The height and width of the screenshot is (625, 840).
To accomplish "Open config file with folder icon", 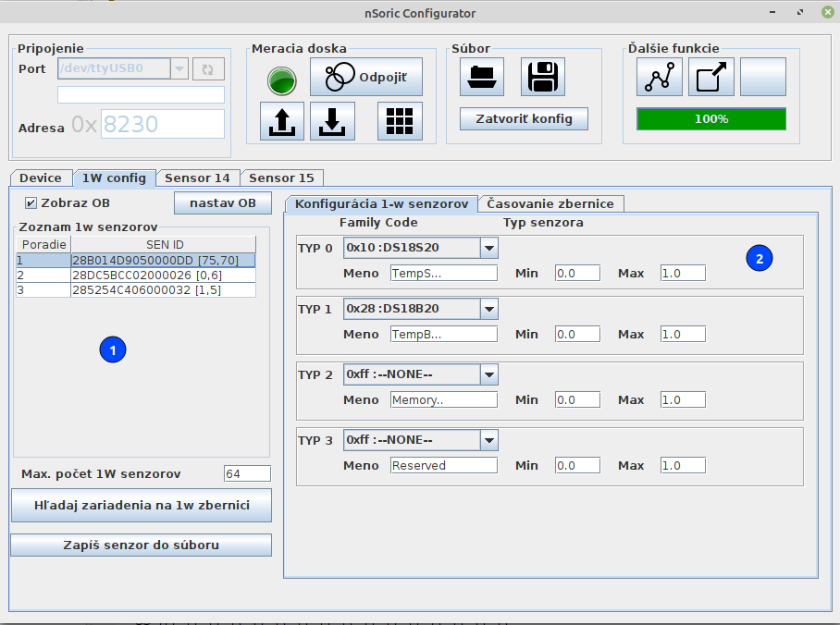I will tap(482, 77).
